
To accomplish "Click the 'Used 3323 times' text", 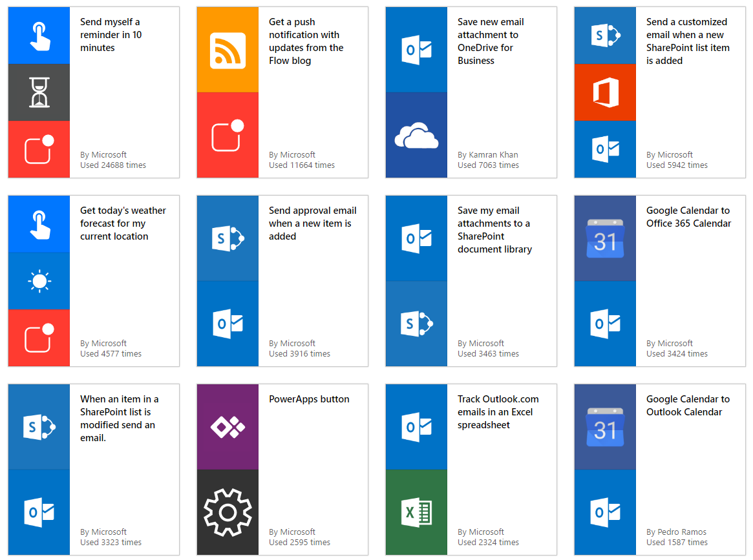I will pos(111,543).
